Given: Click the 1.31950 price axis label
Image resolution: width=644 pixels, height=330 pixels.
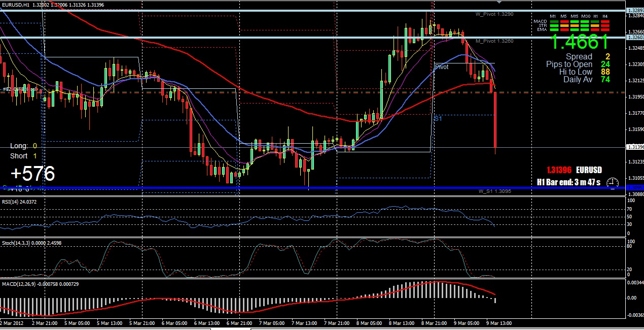Looking at the screenshot, I should [x=635, y=97].
